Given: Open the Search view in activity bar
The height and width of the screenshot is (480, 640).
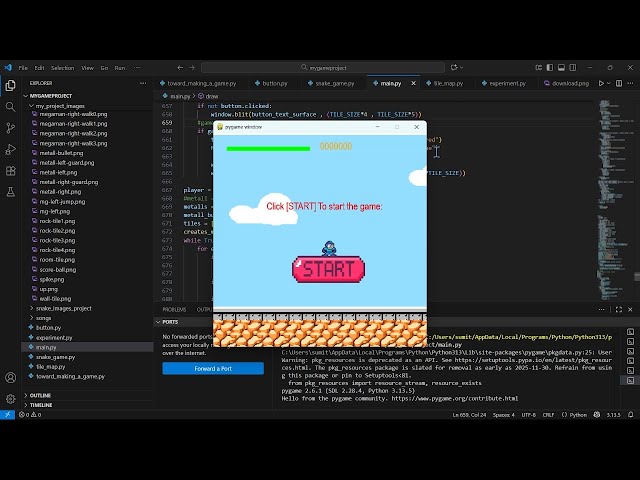Looking at the screenshot, I should point(11,107).
